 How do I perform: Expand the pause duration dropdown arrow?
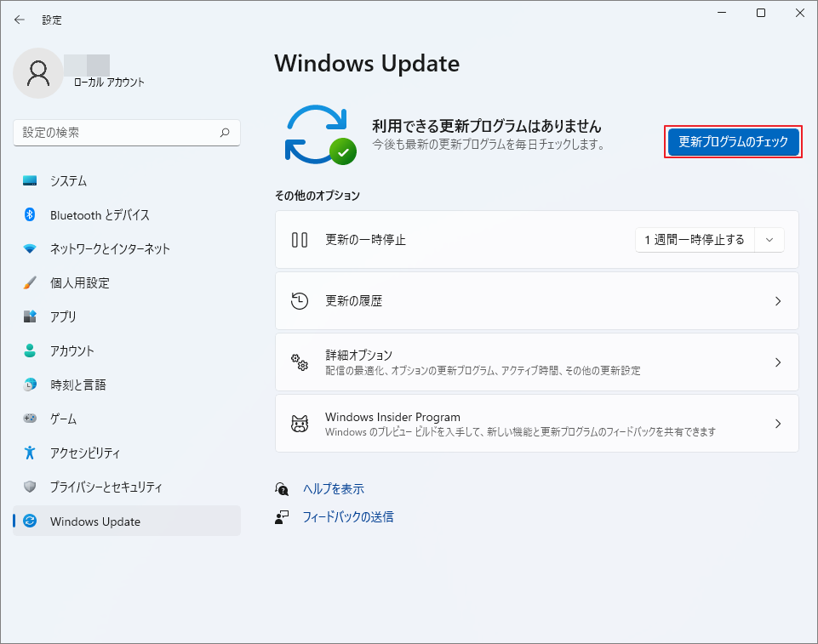point(769,240)
